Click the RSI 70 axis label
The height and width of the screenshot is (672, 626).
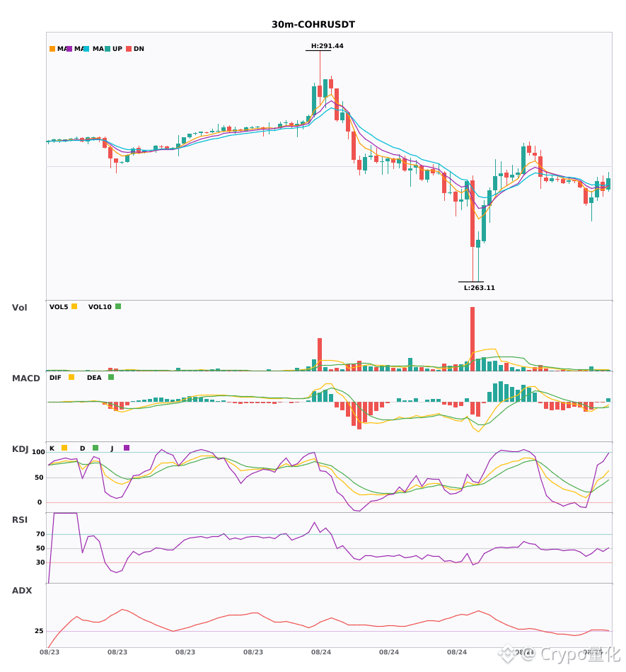pos(40,534)
